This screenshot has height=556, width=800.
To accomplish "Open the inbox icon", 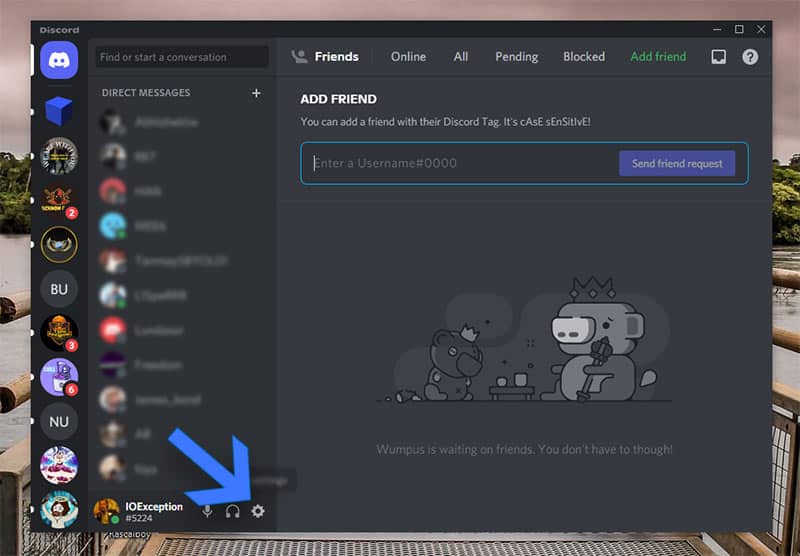I will pos(718,57).
